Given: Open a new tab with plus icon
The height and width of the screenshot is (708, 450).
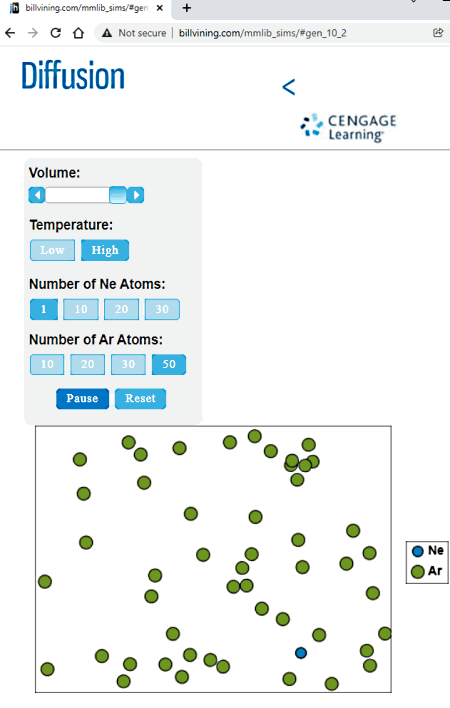Looking at the screenshot, I should pos(186,8).
